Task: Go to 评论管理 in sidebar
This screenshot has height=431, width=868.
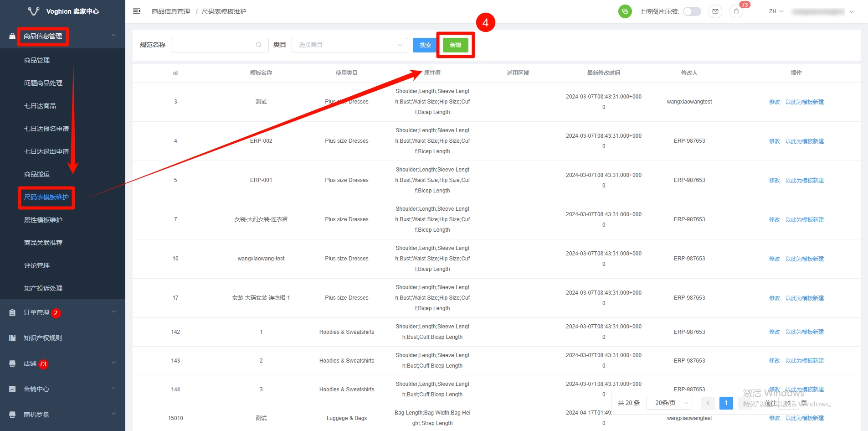Action: click(37, 265)
